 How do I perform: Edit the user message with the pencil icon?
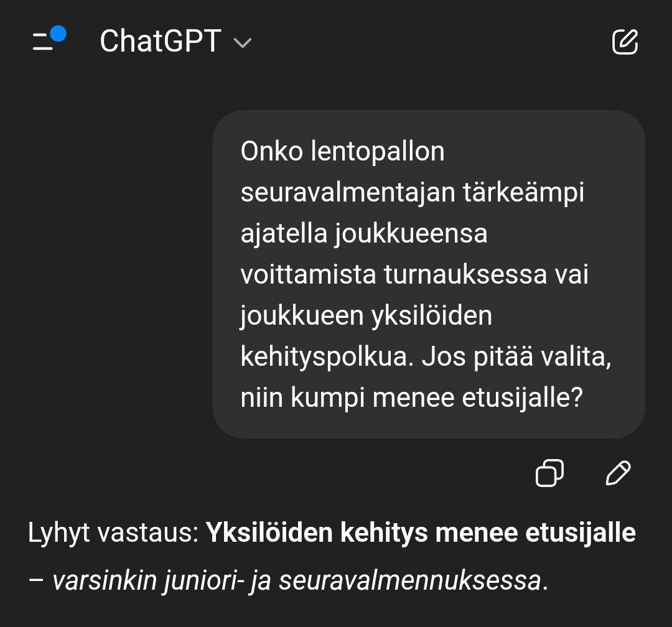tap(617, 473)
